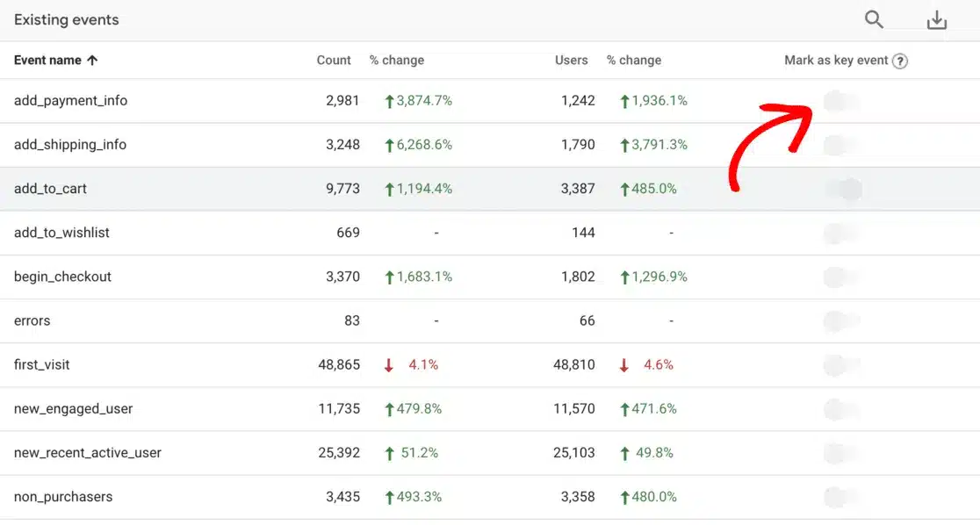The width and height of the screenshot is (980, 525).
Task: Mark begin_checkout as key event
Action: click(x=842, y=277)
